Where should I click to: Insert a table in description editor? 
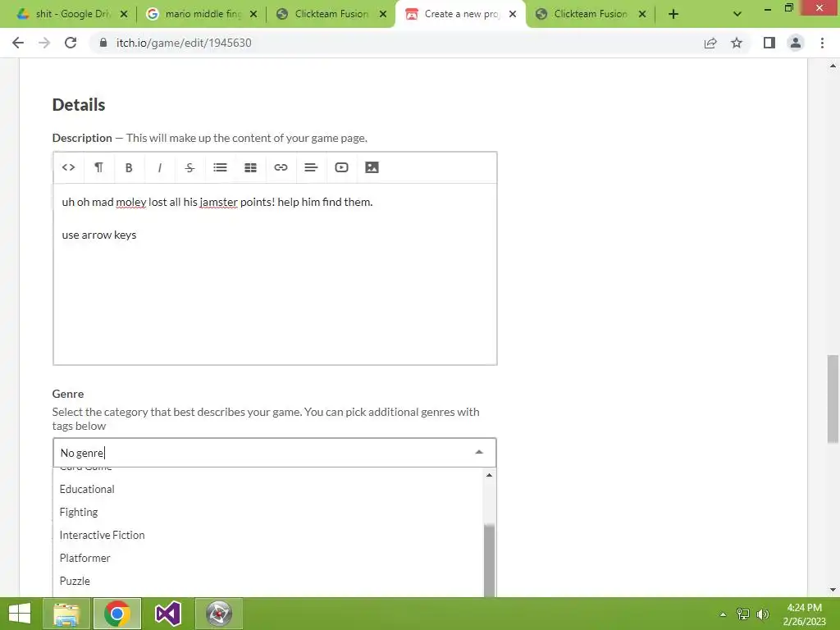coord(250,167)
